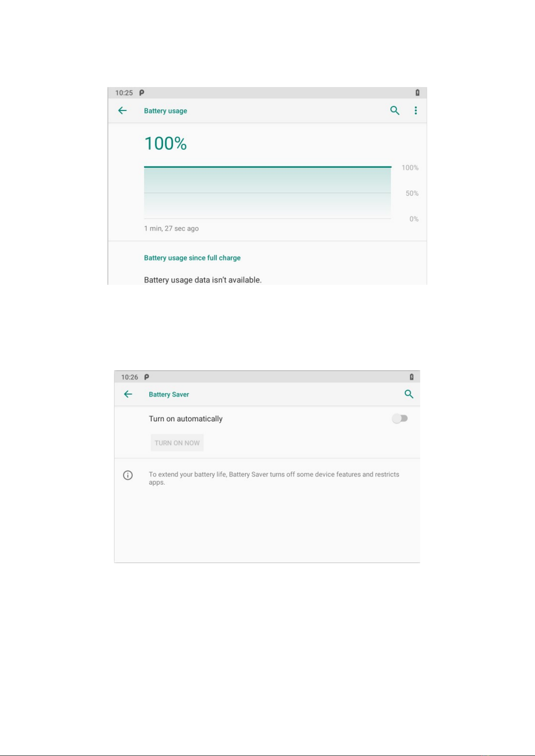Tap Battery usage since full charge heading

tap(192, 258)
